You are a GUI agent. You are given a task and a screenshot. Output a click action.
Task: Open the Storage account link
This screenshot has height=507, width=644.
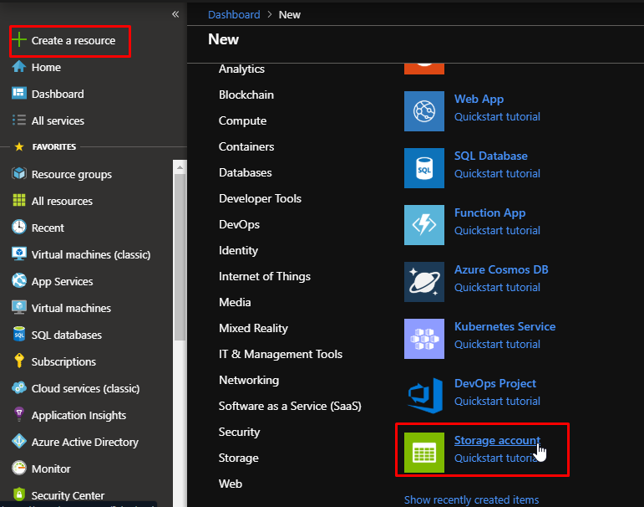[497, 440]
